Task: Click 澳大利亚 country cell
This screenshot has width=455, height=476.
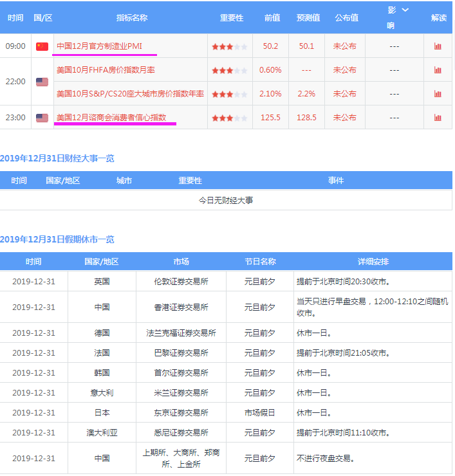Action: pos(102,433)
